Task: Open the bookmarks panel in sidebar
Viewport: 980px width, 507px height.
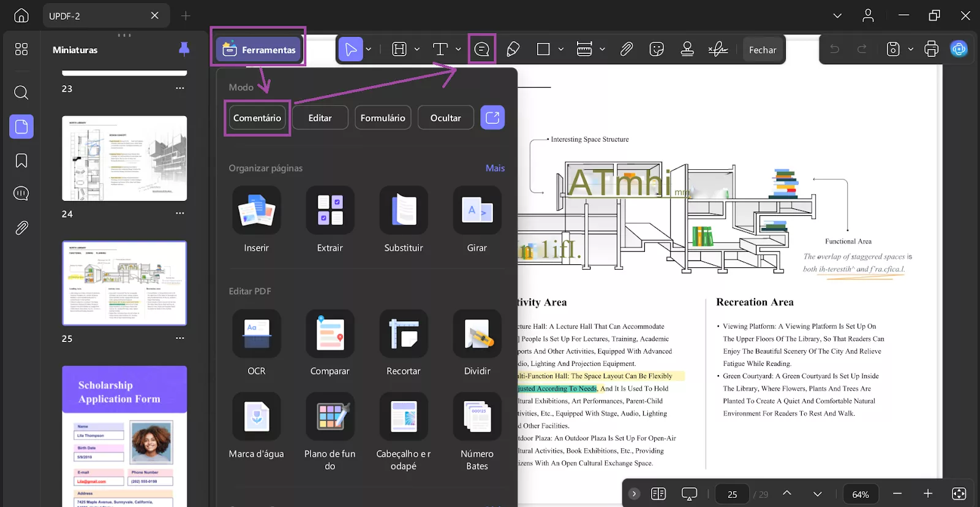Action: click(x=21, y=161)
